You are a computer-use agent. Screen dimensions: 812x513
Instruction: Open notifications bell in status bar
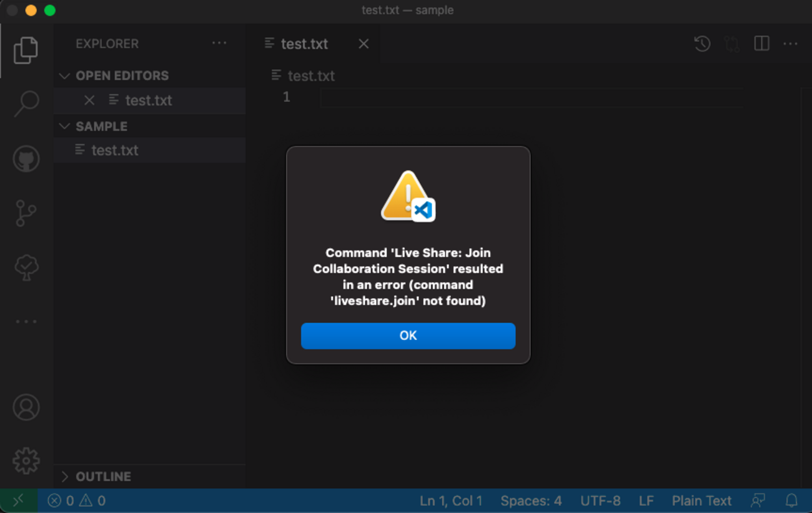pyautogui.click(x=791, y=501)
